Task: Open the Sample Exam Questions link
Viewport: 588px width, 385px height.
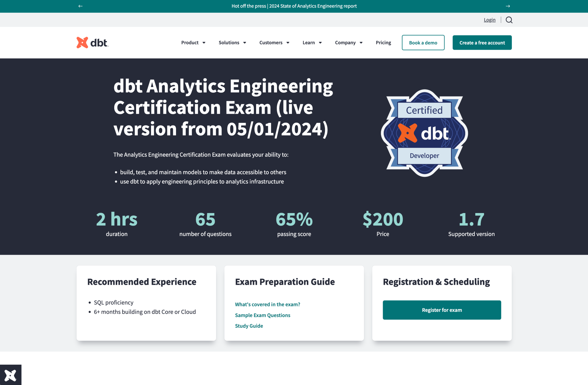Action: click(x=262, y=315)
